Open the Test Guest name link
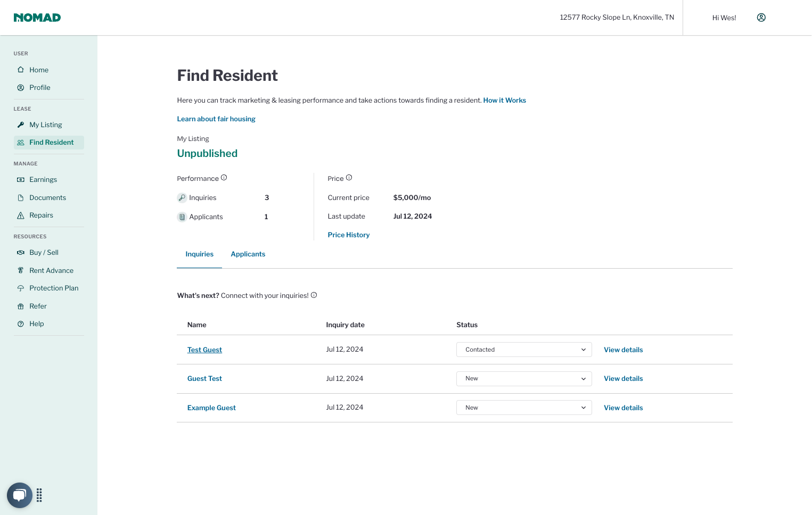The height and width of the screenshot is (515, 812). coord(204,350)
